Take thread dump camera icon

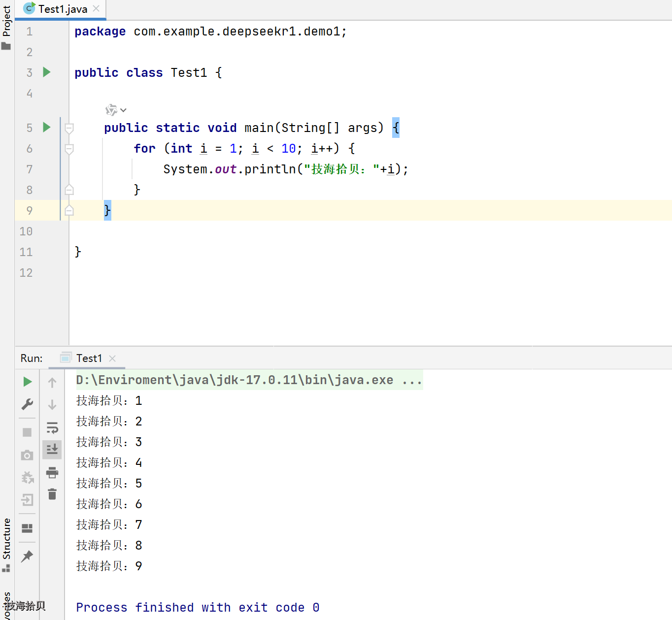[27, 455]
